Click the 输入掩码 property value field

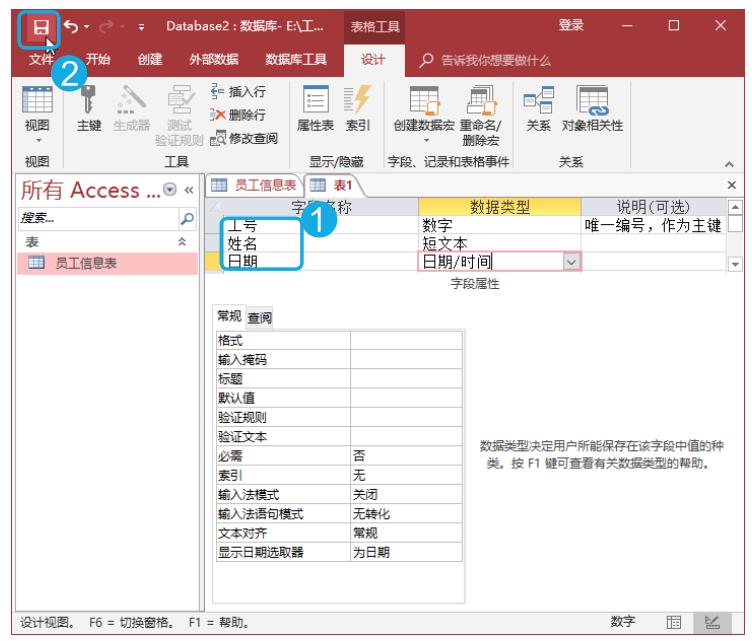click(x=406, y=360)
